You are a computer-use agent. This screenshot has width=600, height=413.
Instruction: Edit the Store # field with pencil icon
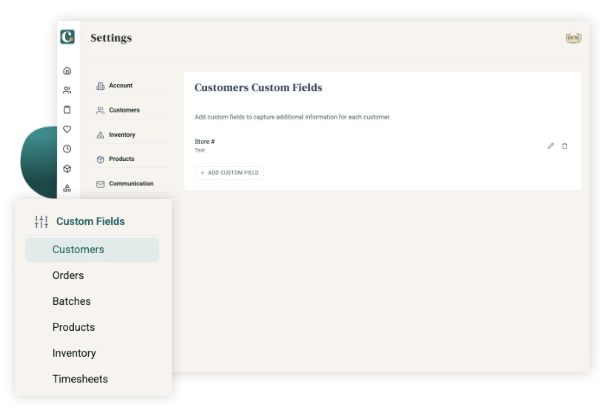coord(550,146)
